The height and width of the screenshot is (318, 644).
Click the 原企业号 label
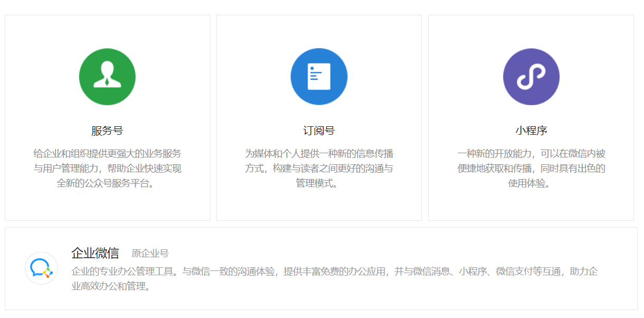pos(150,254)
